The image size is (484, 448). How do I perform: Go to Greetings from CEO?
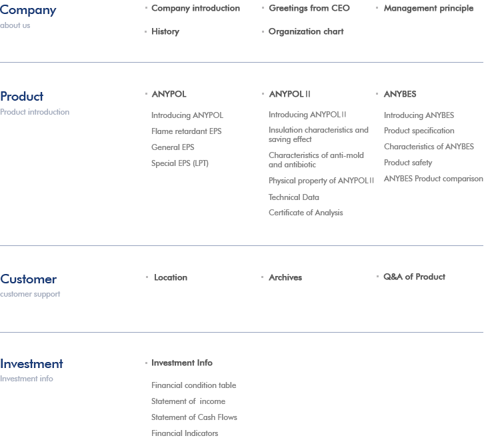point(309,8)
